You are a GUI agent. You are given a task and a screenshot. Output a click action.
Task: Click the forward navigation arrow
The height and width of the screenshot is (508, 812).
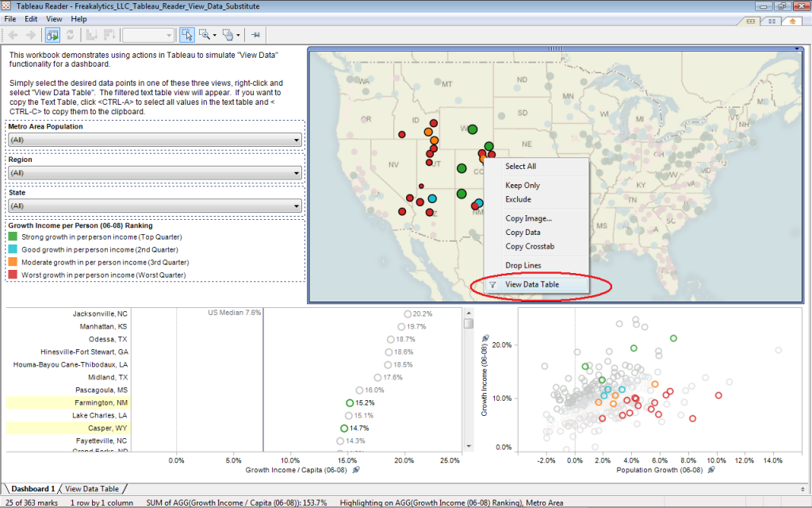click(x=30, y=34)
